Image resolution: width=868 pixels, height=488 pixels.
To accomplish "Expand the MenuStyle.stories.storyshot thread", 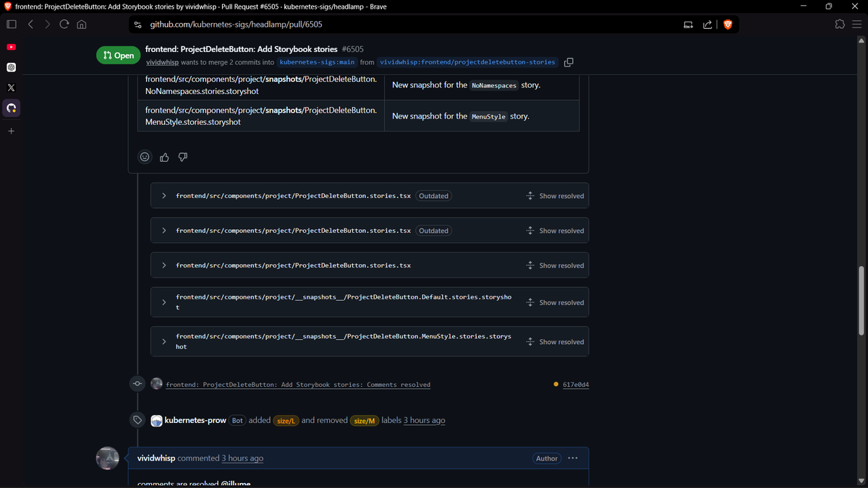I will point(164,341).
